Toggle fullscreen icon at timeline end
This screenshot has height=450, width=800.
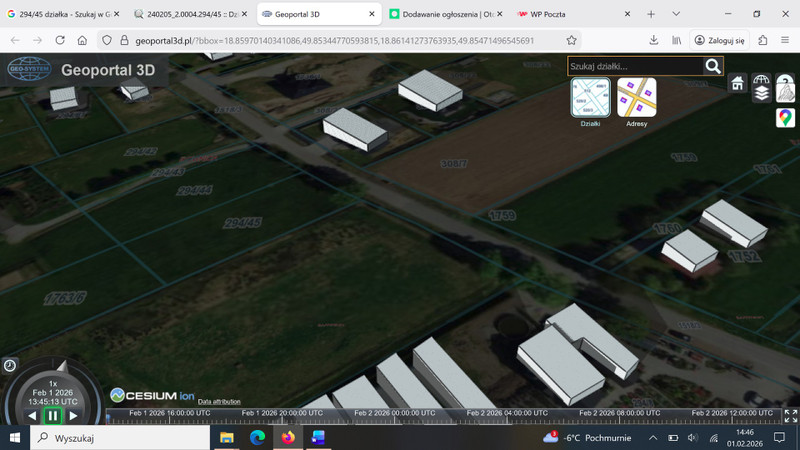(x=790, y=415)
